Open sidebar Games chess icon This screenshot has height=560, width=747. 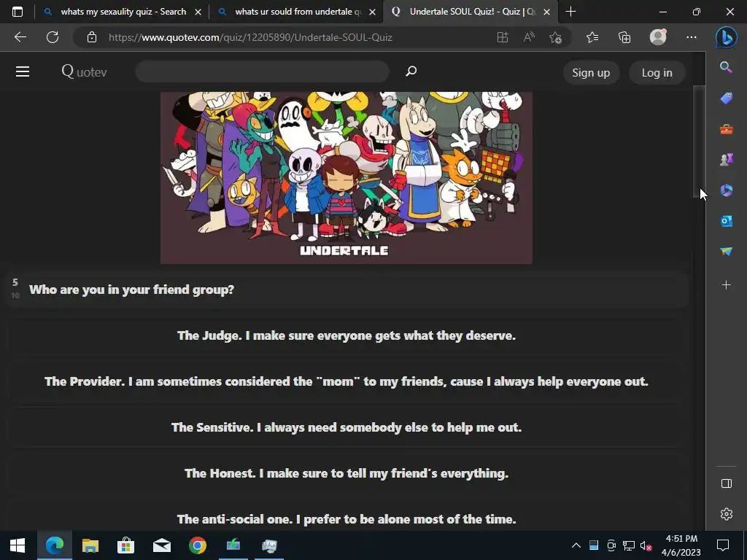(x=726, y=160)
